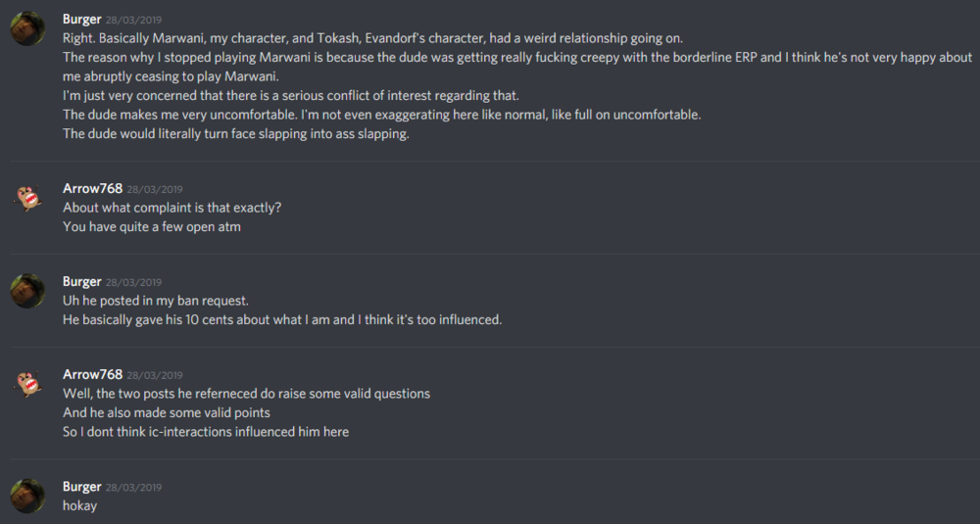The height and width of the screenshot is (524, 980).
Task: Click Arrow768's username above 'Well, the two posts'
Action: (x=92, y=374)
